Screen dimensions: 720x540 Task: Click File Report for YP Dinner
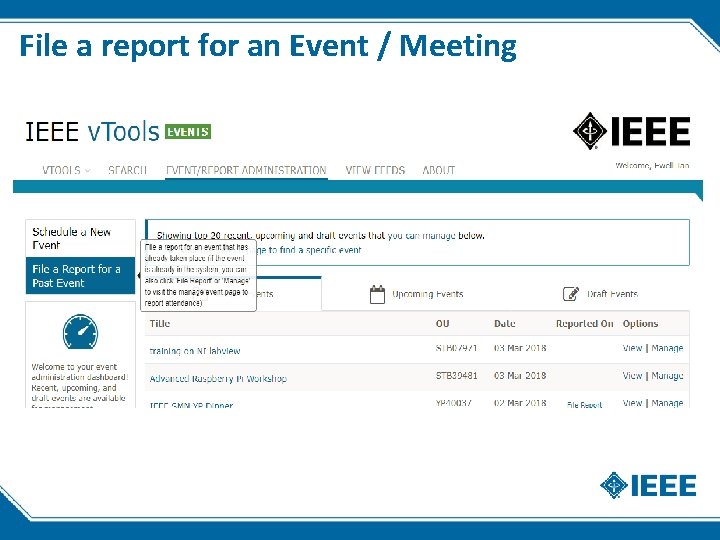click(x=584, y=405)
